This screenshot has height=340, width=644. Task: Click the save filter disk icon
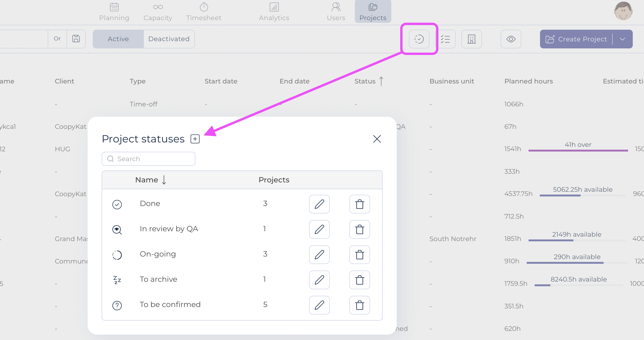76,39
